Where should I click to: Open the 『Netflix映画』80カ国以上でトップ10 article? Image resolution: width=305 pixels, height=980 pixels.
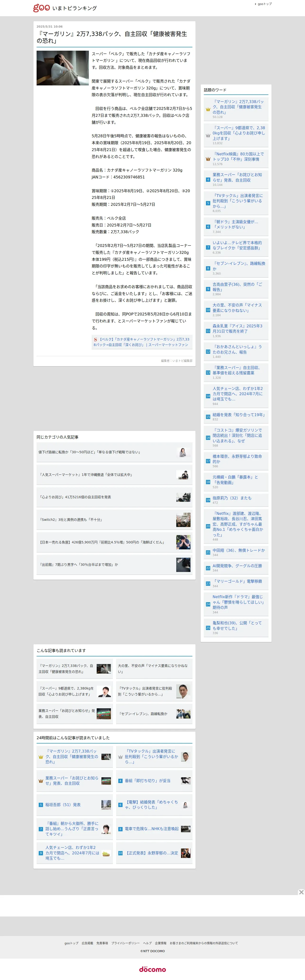click(238, 157)
